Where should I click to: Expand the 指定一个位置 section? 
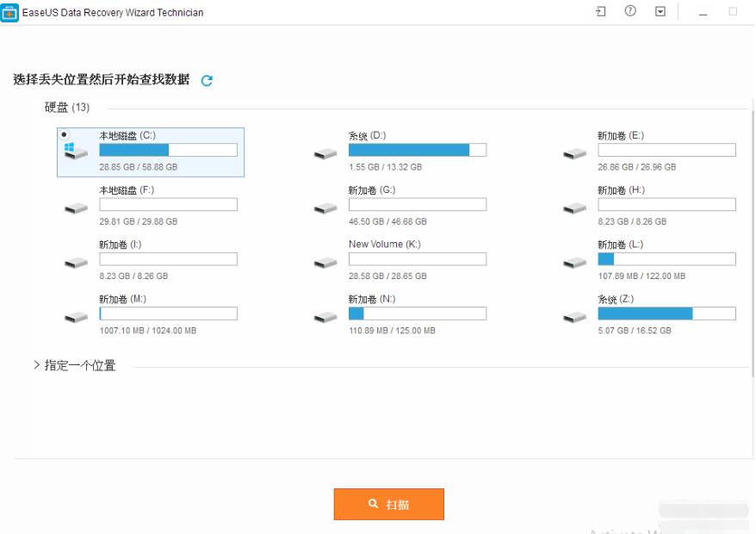pos(37,365)
